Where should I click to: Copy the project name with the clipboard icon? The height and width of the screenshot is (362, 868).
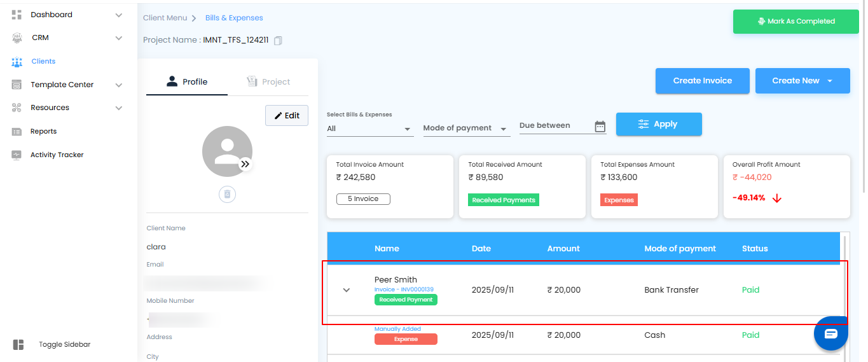278,41
